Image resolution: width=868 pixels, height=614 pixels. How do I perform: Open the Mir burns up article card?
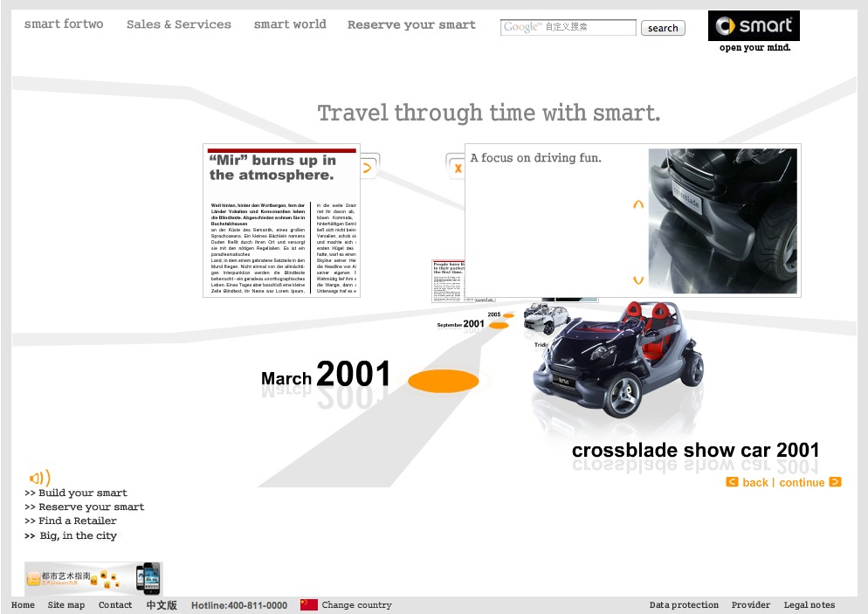pyautogui.click(x=282, y=220)
